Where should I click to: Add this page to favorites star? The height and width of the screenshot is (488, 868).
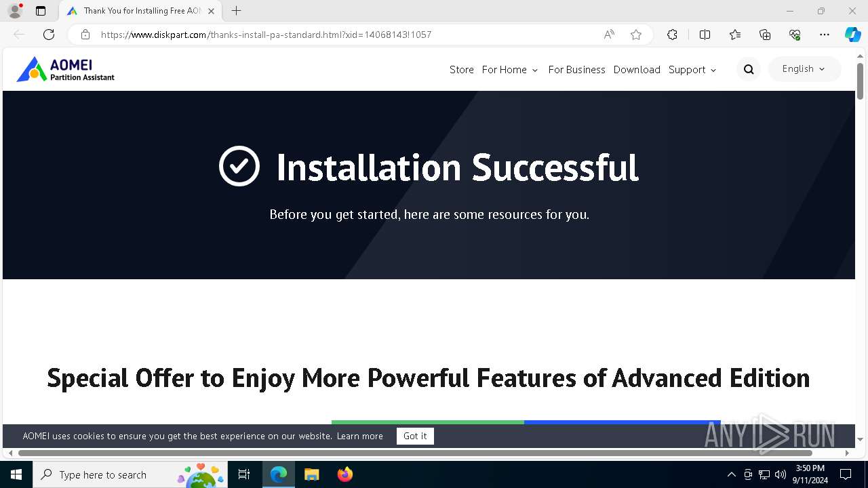coord(636,35)
